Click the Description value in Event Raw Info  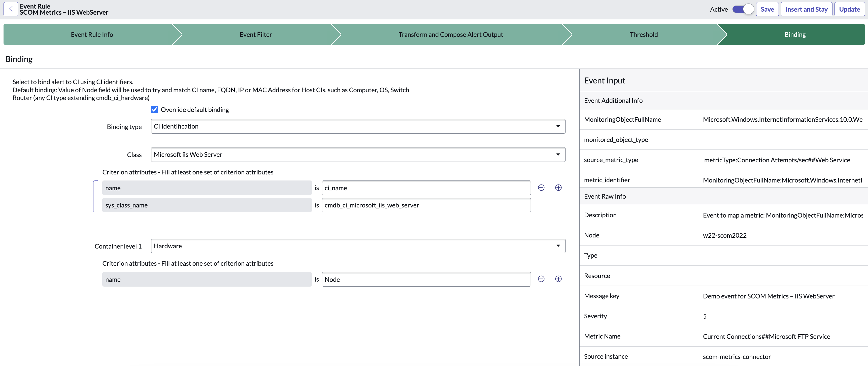click(x=783, y=215)
